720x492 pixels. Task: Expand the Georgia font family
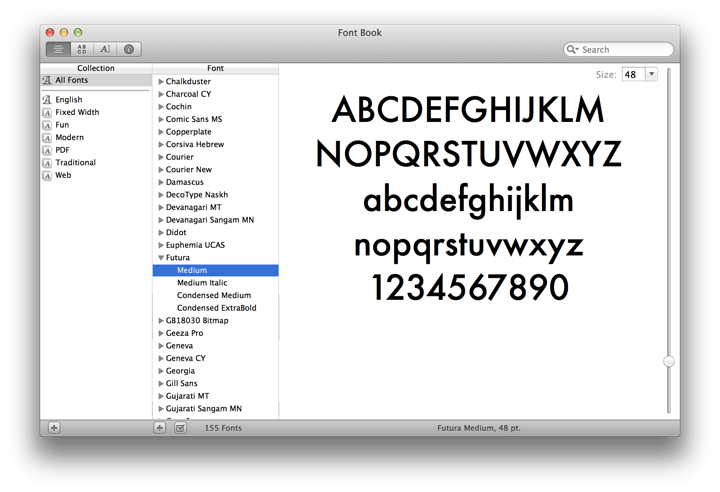161,371
